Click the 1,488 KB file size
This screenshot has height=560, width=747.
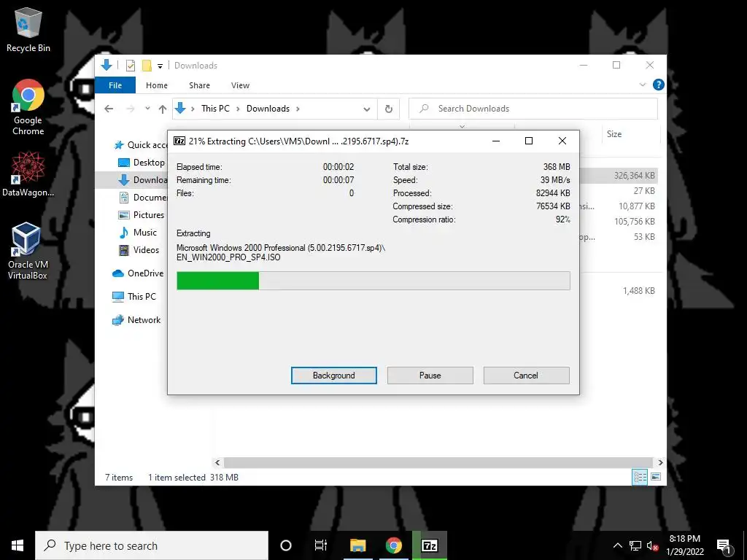coord(638,290)
